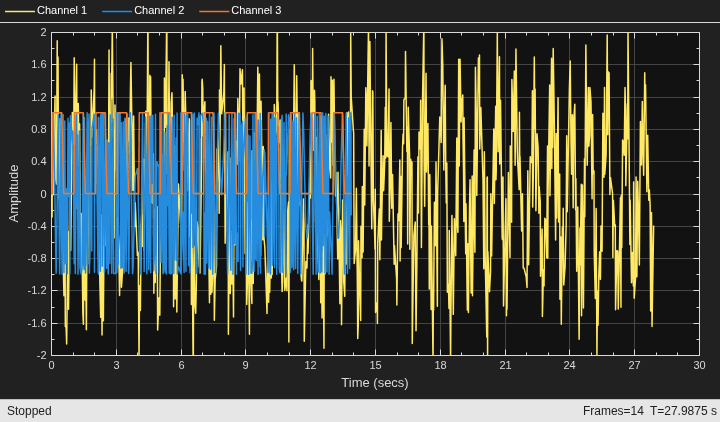Click the 9 tick on time axis
Screen dimensions: 720x422
pyautogui.click(x=246, y=365)
